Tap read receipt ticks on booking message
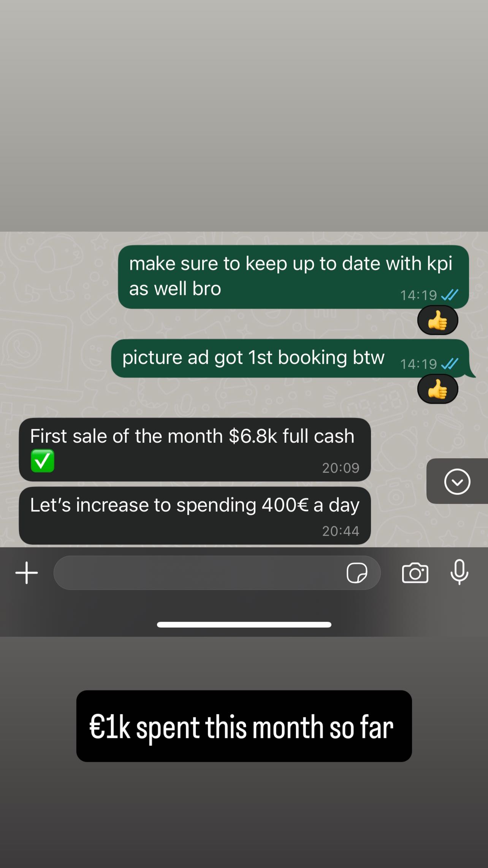 pyautogui.click(x=450, y=364)
